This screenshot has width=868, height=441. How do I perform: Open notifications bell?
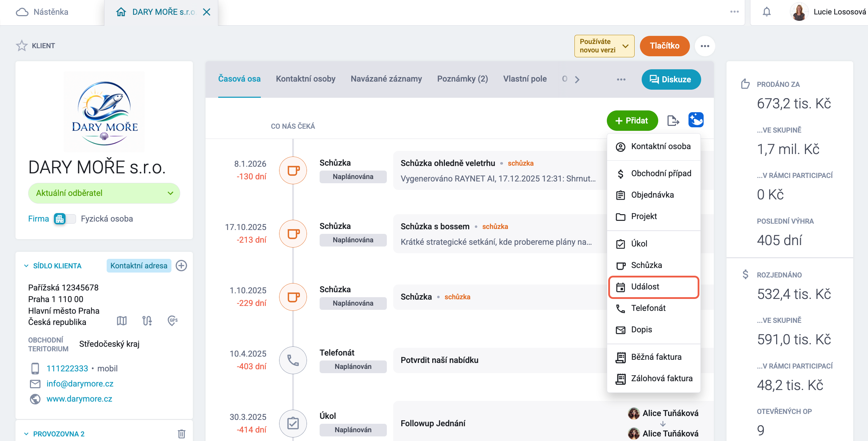767,12
